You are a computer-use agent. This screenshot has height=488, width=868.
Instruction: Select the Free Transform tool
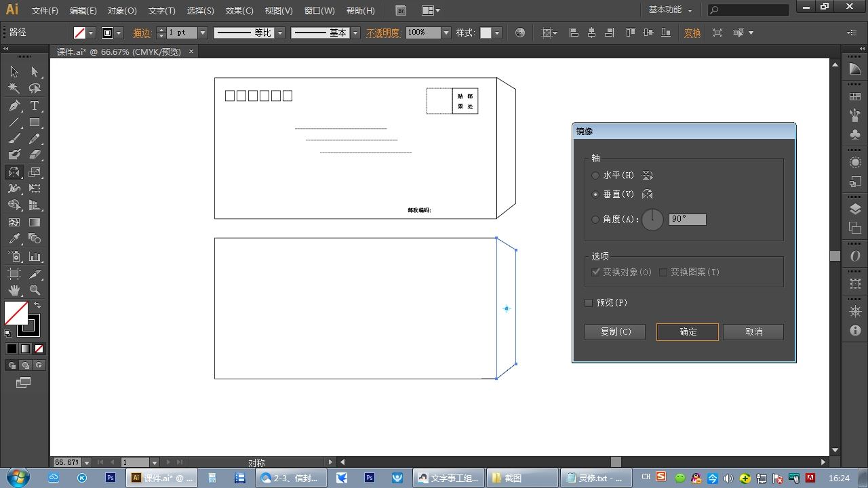pyautogui.click(x=35, y=188)
